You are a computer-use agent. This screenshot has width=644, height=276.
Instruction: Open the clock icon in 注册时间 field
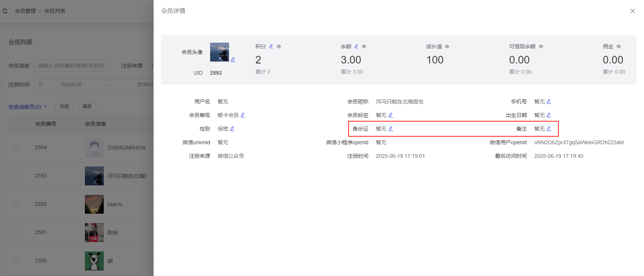(x=40, y=85)
